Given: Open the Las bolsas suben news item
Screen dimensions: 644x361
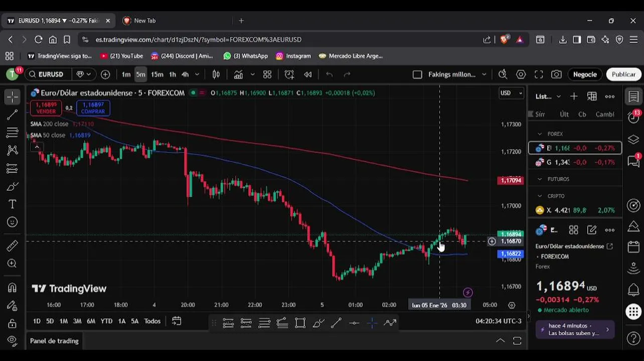Looking at the screenshot, I should coord(575,329).
